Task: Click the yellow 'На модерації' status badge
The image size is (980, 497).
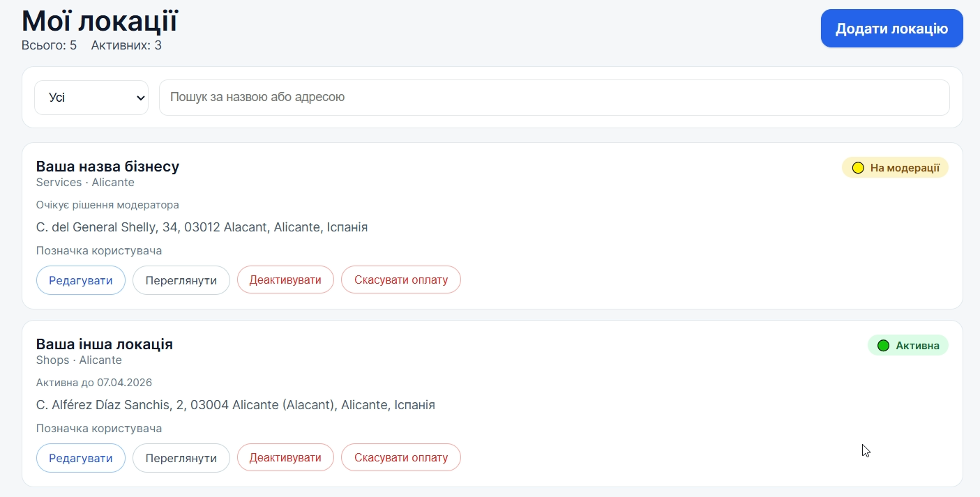Action: pyautogui.click(x=895, y=168)
